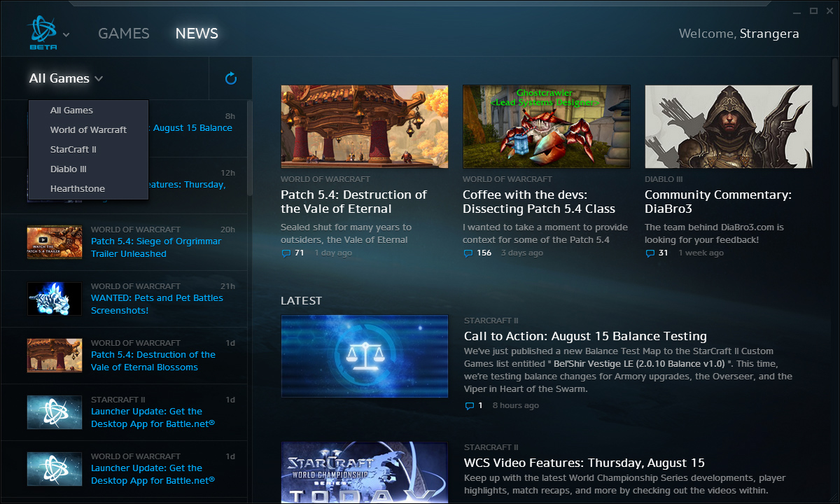Viewport: 840px width, 504px height.
Task: Open the WANTED Pets sidebar thumbnail icon
Action: click(x=55, y=298)
